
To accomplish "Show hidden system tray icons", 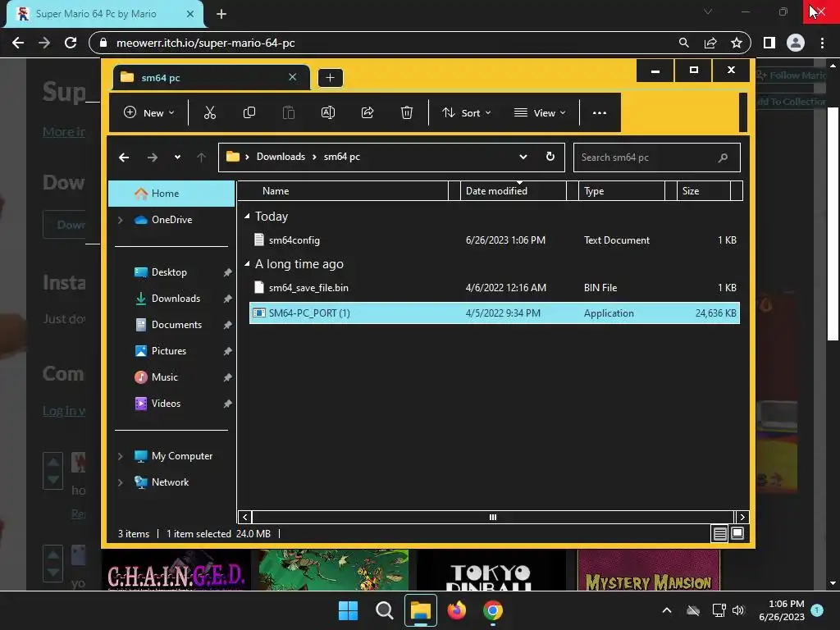I will [667, 610].
